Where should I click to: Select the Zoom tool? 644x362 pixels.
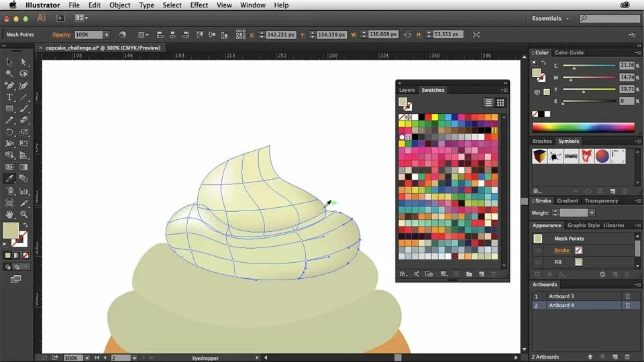pyautogui.click(x=23, y=215)
